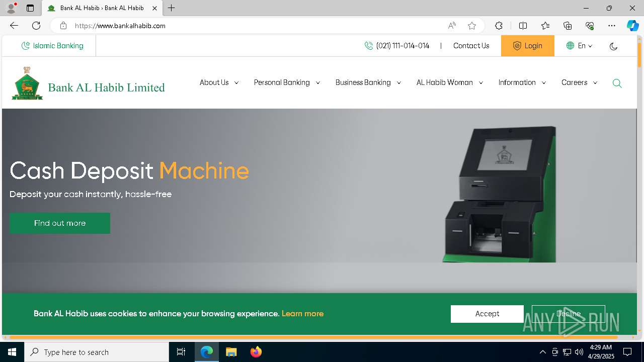This screenshot has width=644, height=362.
Task: Open Collections panel
Action: 568,26
